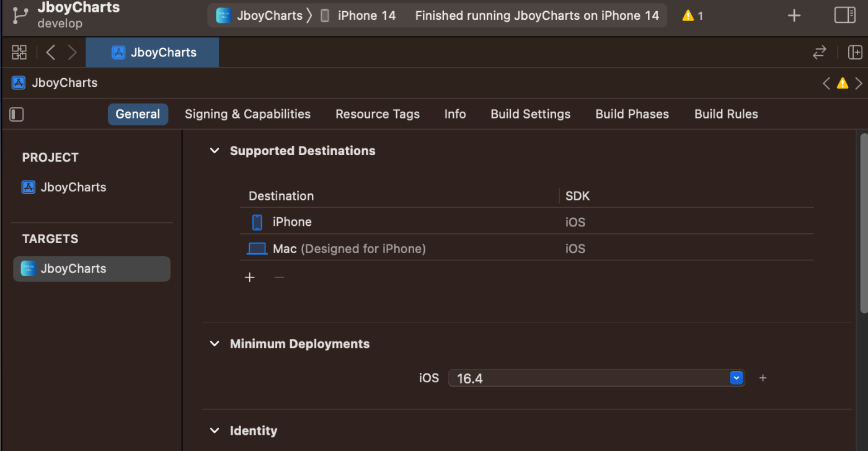Click the JboyCharts target app icon
868x451 pixels.
(29, 269)
